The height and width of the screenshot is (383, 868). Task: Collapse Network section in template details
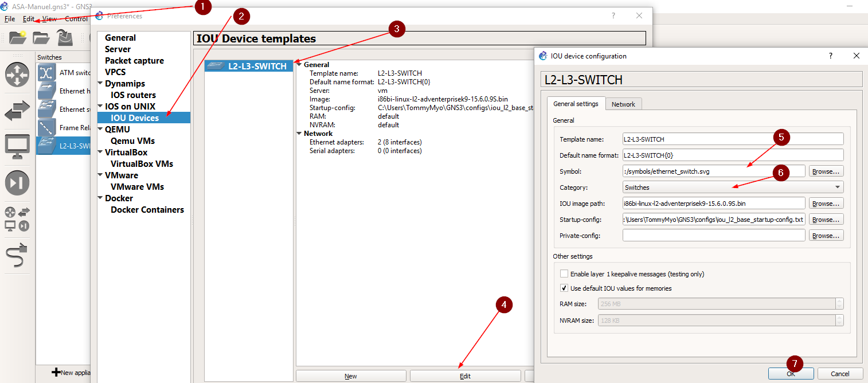(299, 134)
